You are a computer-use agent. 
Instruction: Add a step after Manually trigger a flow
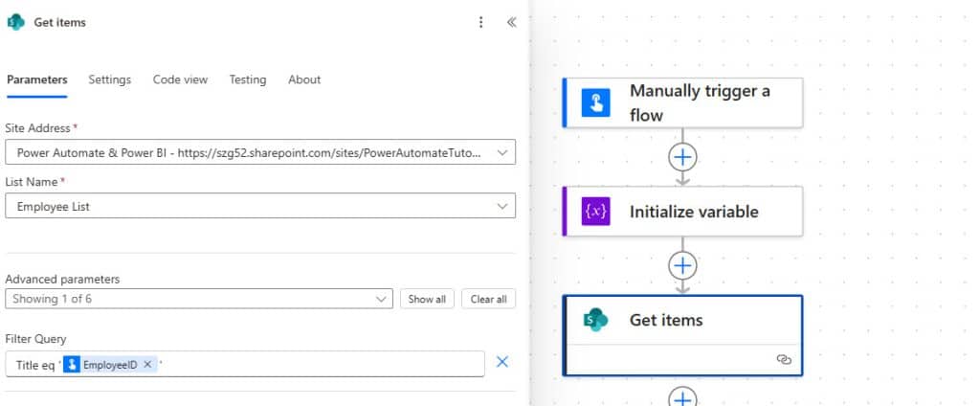(682, 157)
